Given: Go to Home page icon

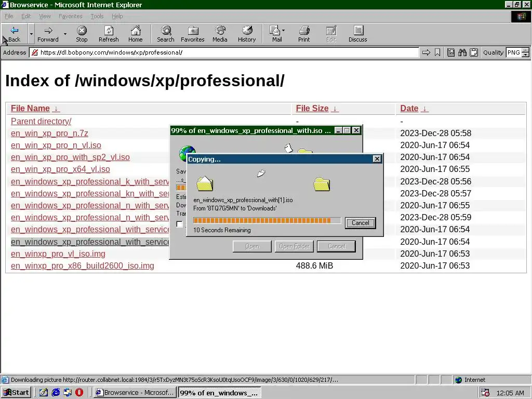Looking at the screenshot, I should tap(136, 34).
